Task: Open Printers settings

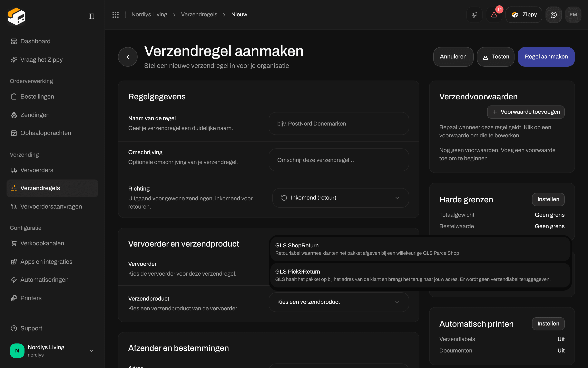Action: coord(52,298)
